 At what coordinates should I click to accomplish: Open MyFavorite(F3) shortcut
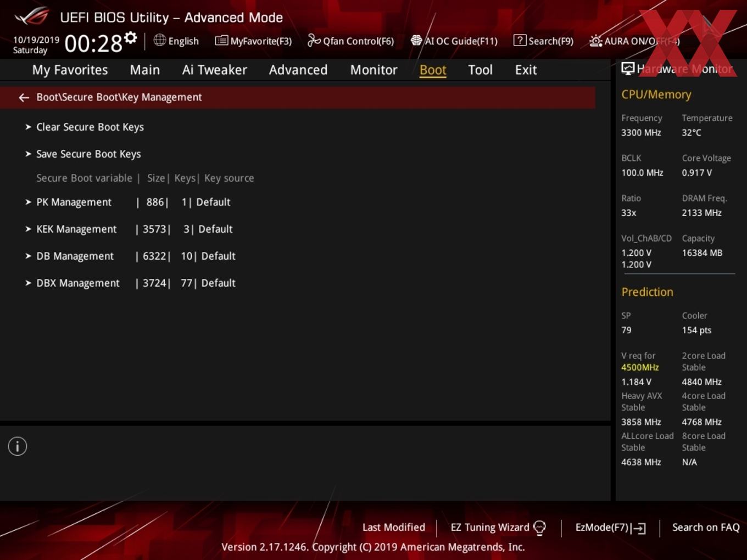(254, 41)
